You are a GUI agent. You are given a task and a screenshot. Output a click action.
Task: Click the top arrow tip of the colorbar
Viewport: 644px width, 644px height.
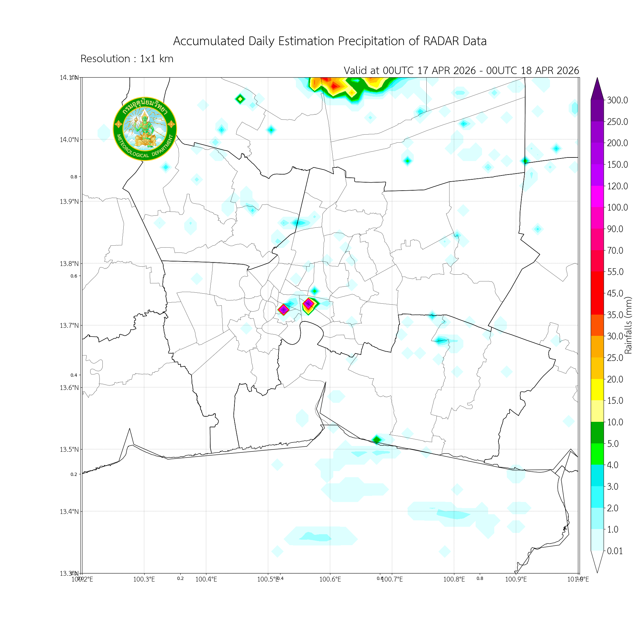pos(597,83)
